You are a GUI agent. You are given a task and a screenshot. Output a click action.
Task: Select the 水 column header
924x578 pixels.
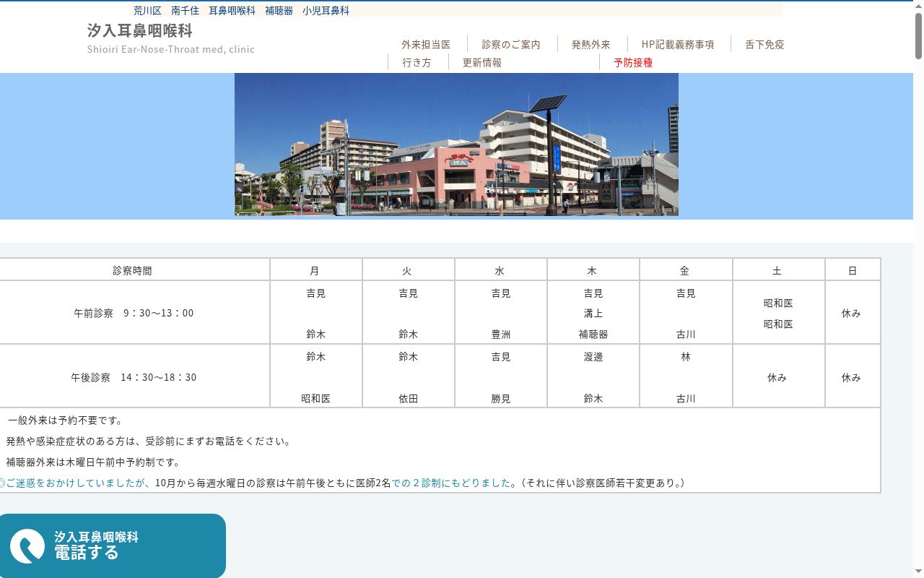click(501, 270)
